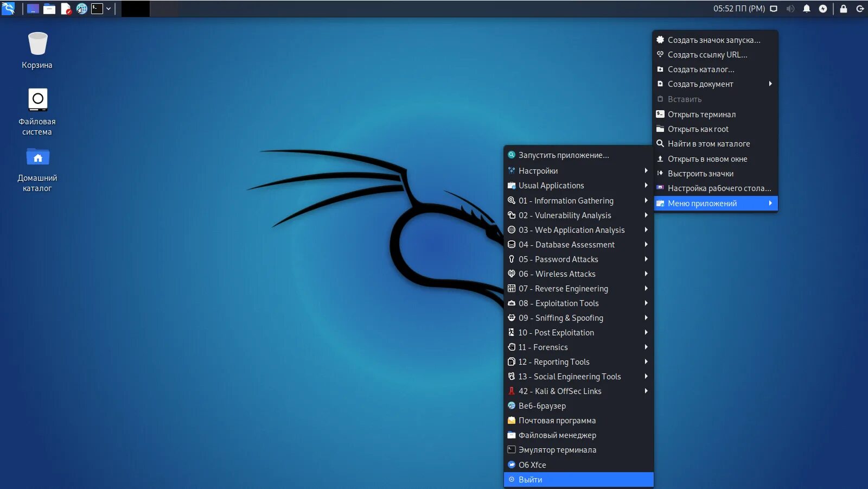Click the 05:52 clock in the top panel
The image size is (868, 489).
(x=739, y=9)
